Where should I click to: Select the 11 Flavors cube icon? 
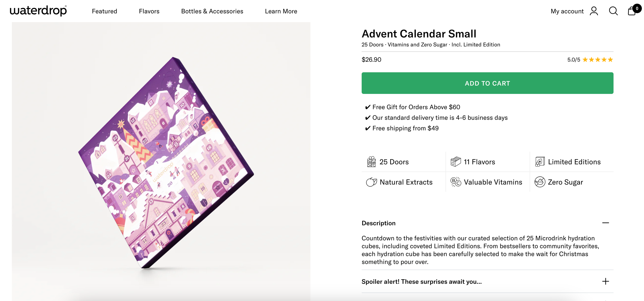click(455, 162)
